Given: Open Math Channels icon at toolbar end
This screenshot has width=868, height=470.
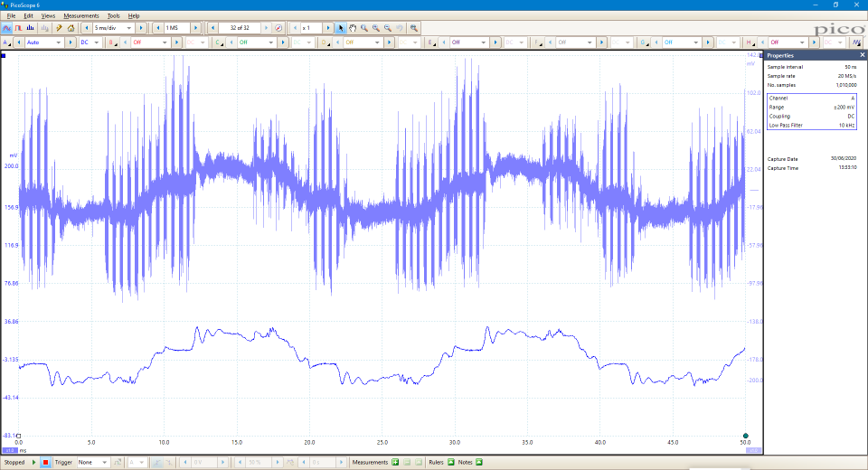Looking at the screenshot, I should [856, 42].
